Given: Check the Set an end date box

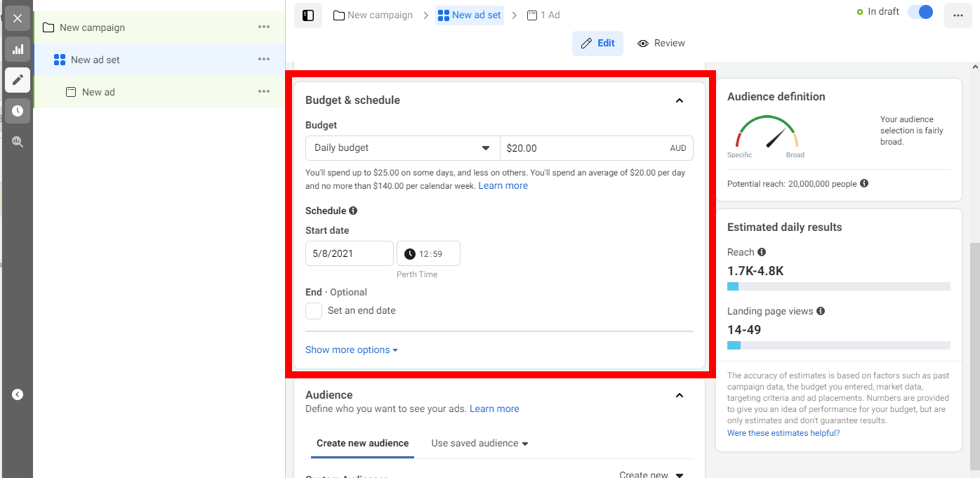Looking at the screenshot, I should click(314, 310).
